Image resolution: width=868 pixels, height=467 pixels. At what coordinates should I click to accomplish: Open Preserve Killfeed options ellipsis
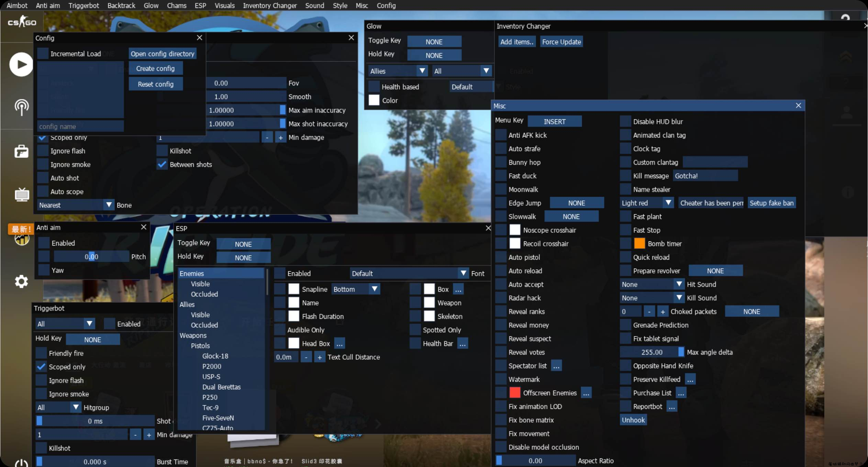point(690,379)
